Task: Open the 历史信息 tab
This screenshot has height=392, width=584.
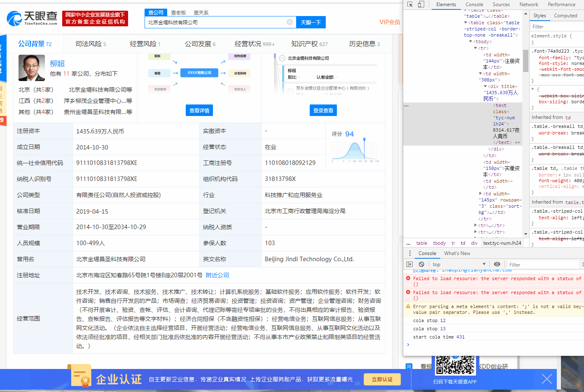Action: point(364,44)
